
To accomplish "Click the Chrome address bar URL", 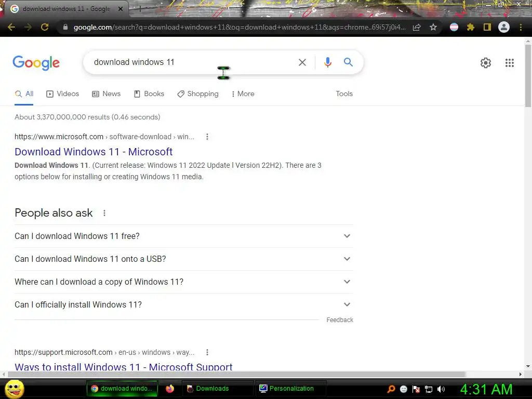I will [239, 27].
